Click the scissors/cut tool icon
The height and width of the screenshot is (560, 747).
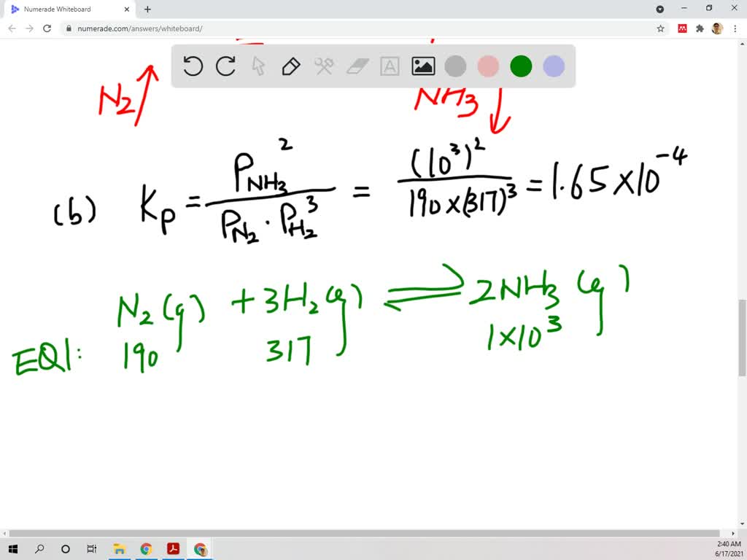(x=323, y=66)
